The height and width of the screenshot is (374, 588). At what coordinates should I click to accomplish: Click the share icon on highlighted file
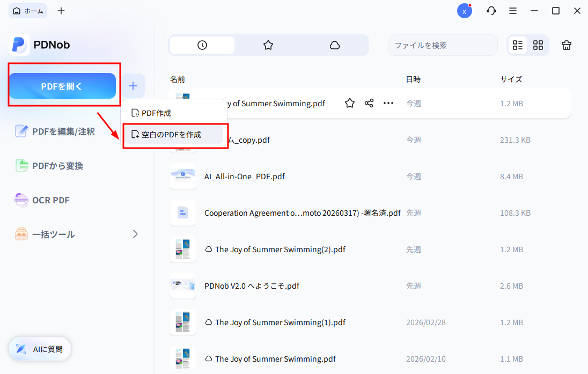tap(369, 103)
